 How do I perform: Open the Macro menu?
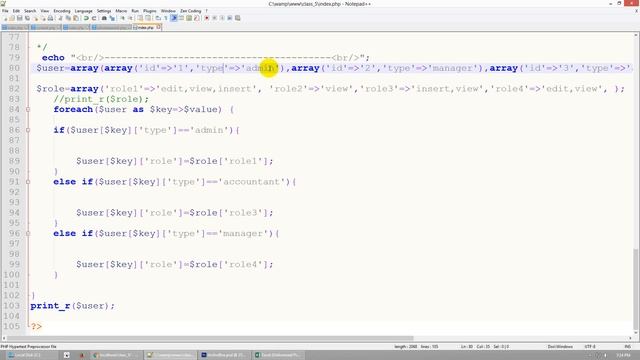click(121, 11)
